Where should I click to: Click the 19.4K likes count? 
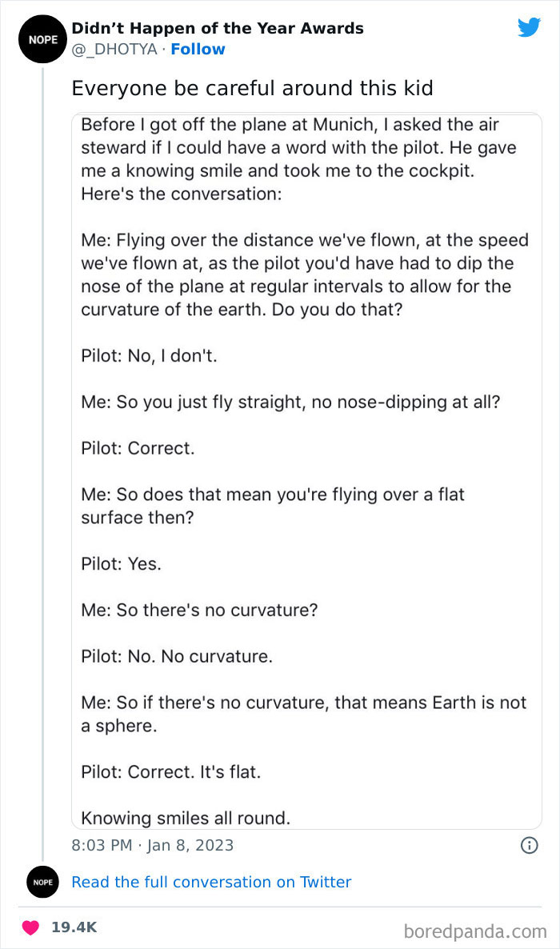74,927
